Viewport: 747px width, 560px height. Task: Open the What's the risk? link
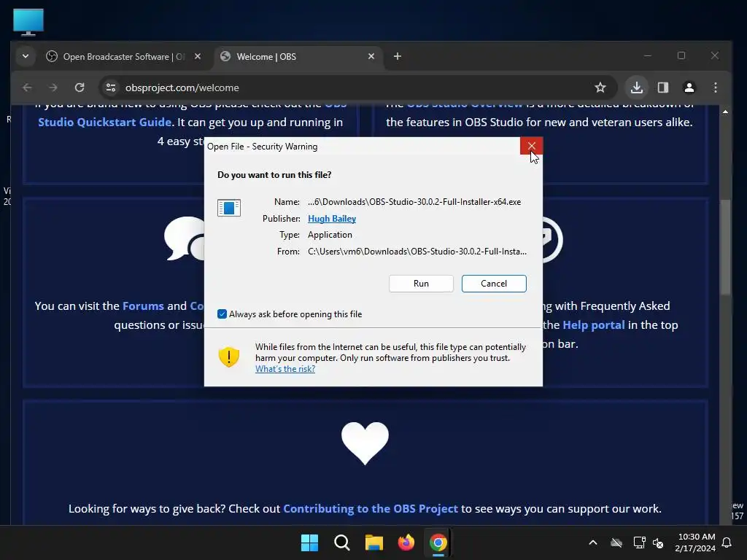(285, 369)
